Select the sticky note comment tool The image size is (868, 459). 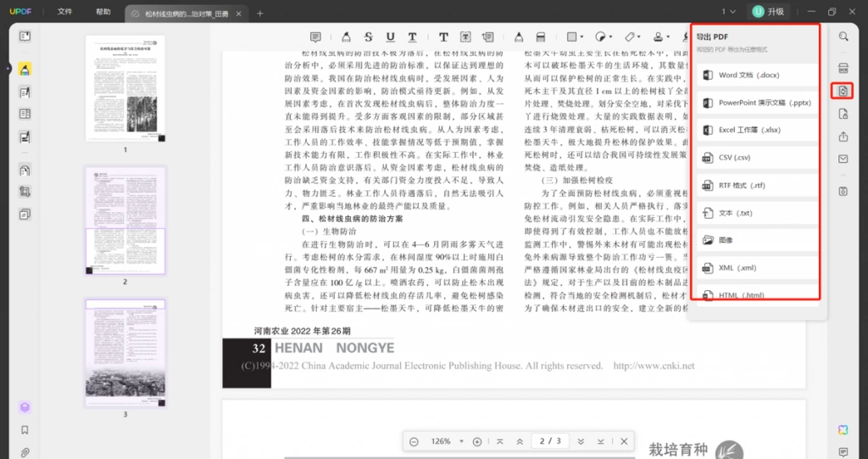click(315, 37)
